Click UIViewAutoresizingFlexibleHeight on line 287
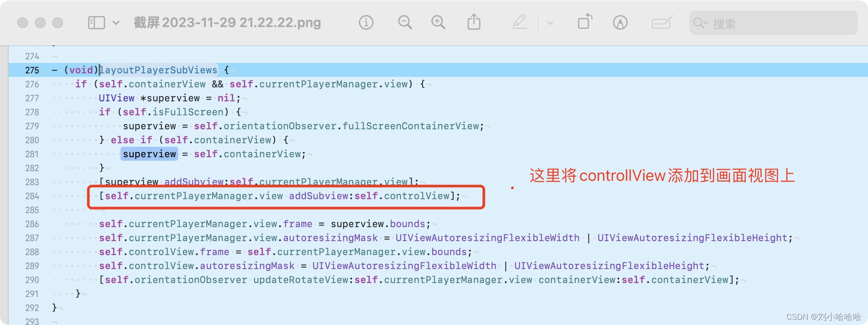The height and width of the screenshot is (325, 868). click(692, 238)
